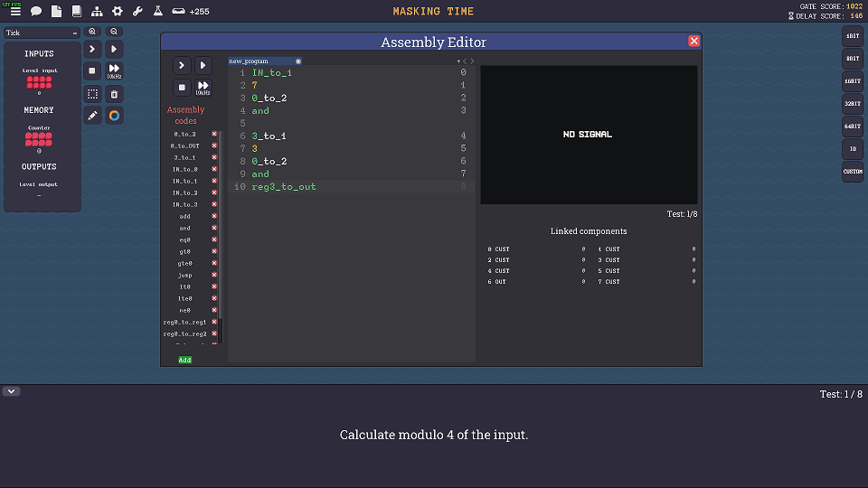The image size is (868, 488).
Task: Open settings with the gear icon
Action: [118, 12]
